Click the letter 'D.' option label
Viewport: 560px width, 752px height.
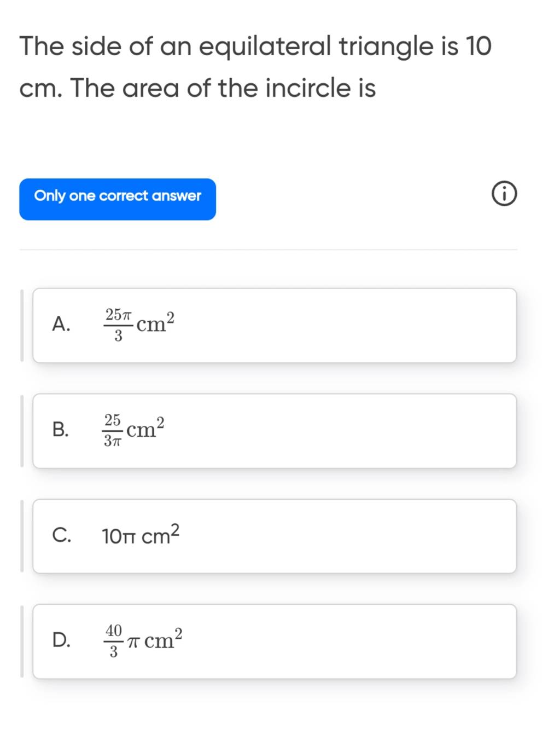pos(61,640)
